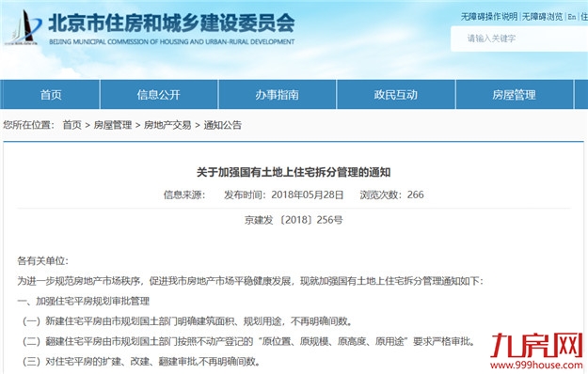Image resolution: width=588 pixels, height=374 pixels.
Task: Click the heading 一、加强住宅平房规划审批管理
Action: 83,301
